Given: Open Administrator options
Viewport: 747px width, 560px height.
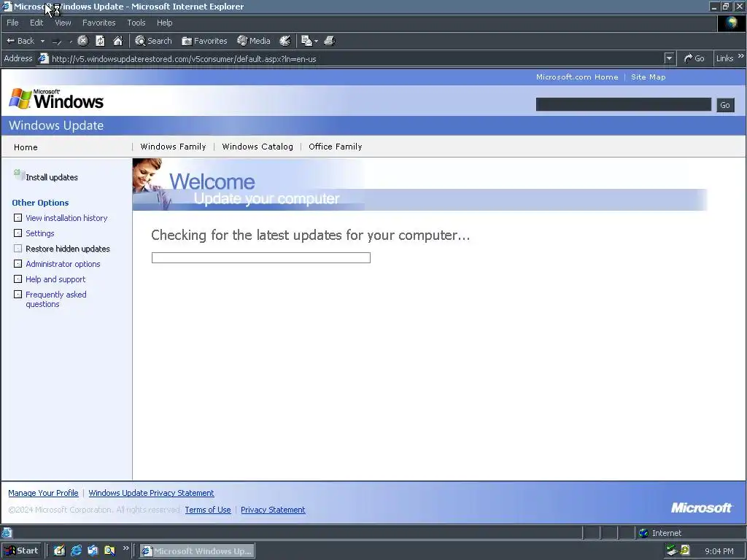Looking at the screenshot, I should coord(63,264).
